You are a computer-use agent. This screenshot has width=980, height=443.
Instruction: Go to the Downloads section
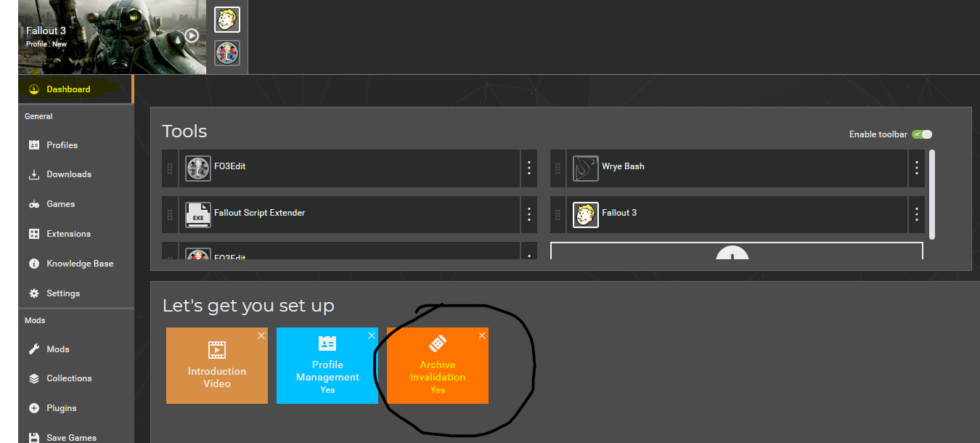(x=76, y=174)
